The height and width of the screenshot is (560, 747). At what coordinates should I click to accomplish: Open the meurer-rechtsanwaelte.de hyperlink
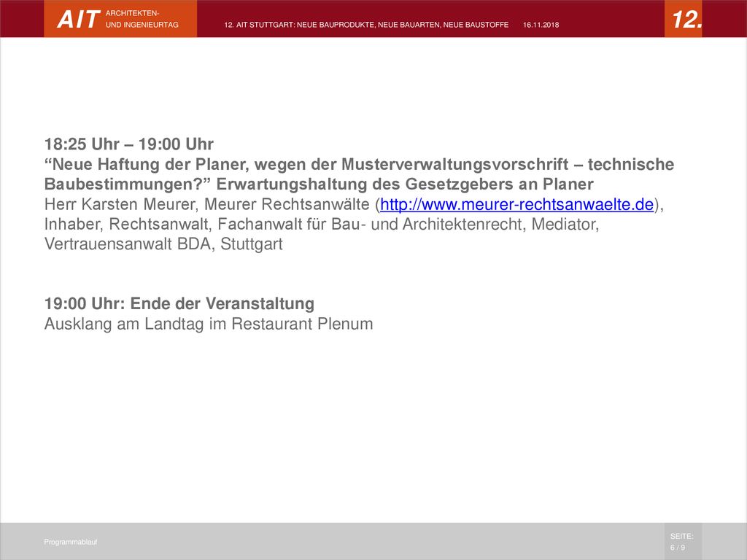click(x=517, y=204)
